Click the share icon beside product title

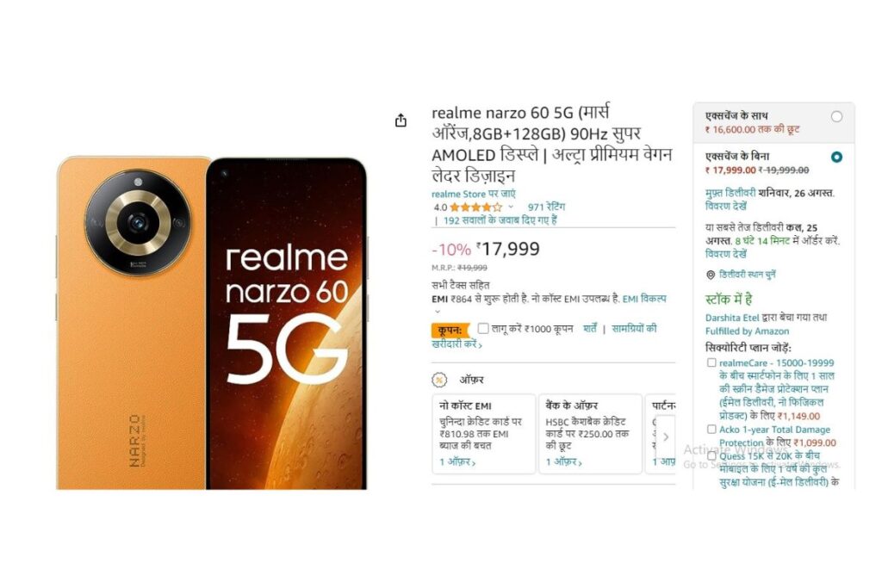click(401, 121)
